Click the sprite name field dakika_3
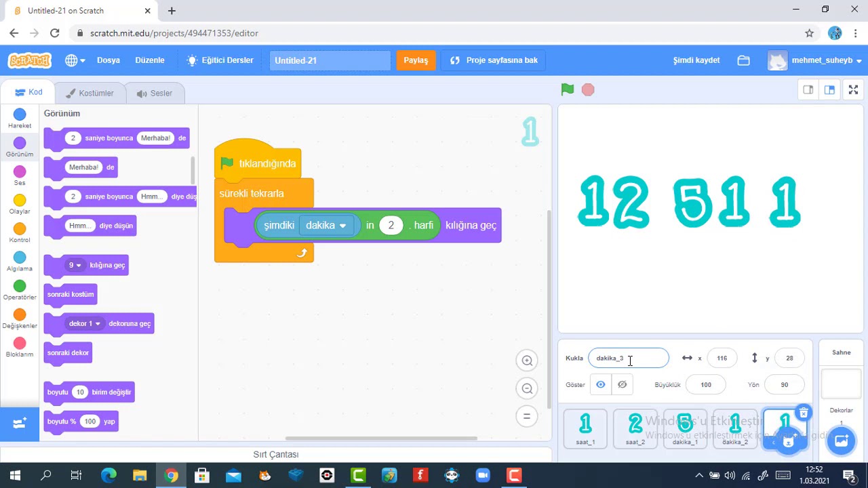The height and width of the screenshot is (488, 868). (x=629, y=358)
